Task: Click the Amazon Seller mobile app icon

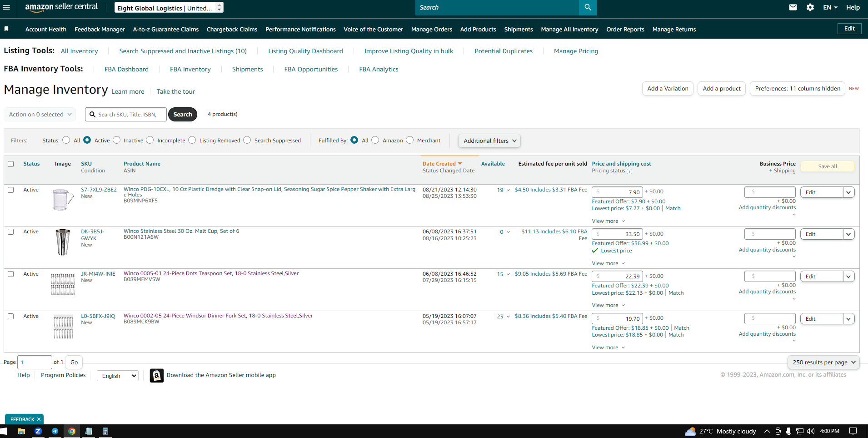Action: coord(157,375)
